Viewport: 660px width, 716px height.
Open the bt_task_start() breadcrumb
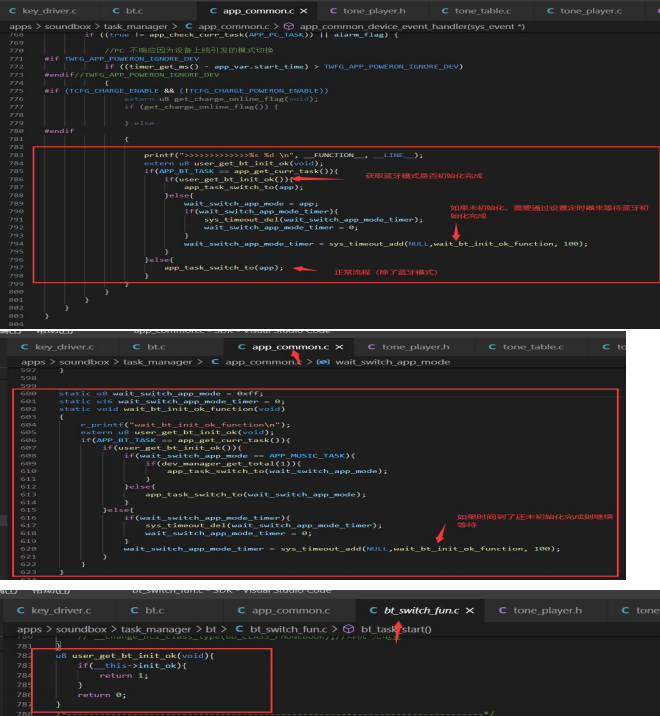pos(396,629)
